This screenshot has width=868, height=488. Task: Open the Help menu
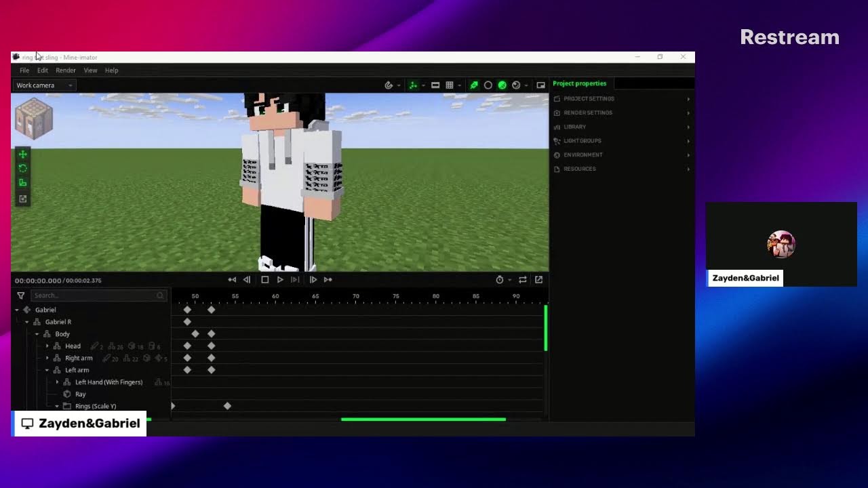tap(111, 70)
